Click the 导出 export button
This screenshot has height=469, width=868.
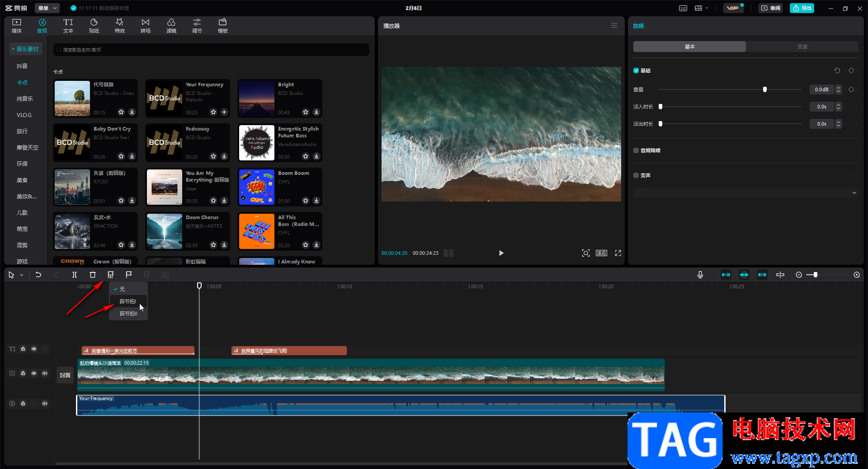click(x=802, y=8)
